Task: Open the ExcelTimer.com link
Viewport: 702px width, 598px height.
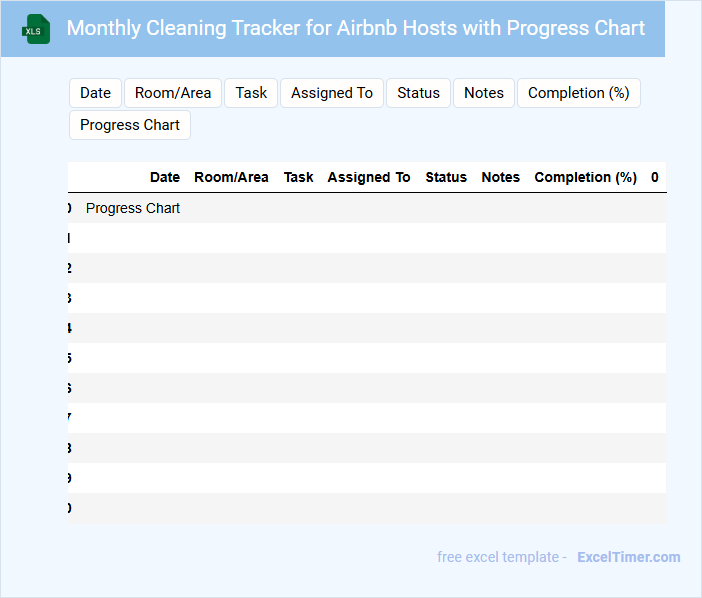Action: [x=628, y=557]
